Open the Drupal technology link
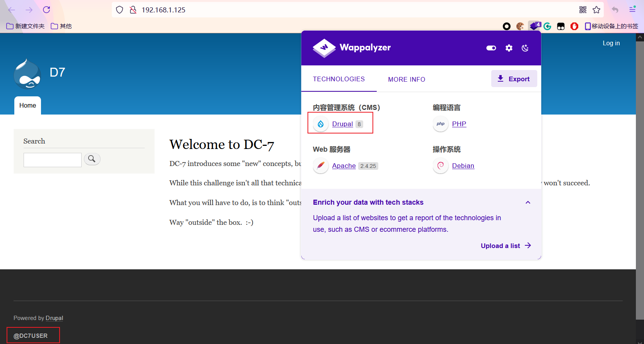Screen dimensions: 644x344 pyautogui.click(x=342, y=124)
